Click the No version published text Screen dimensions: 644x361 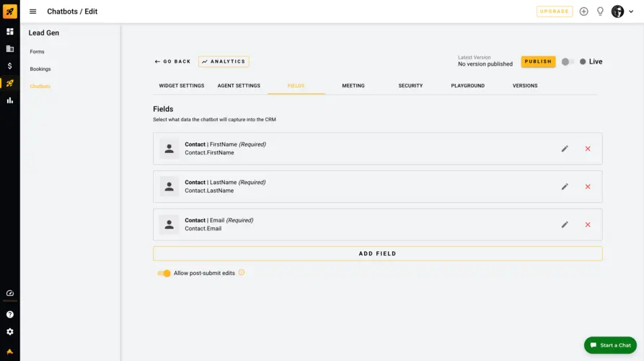click(x=485, y=64)
